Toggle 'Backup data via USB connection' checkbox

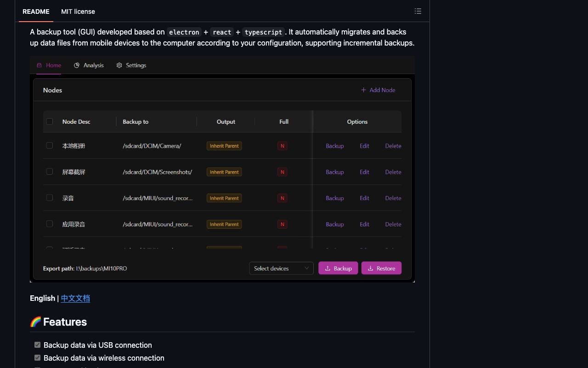37,345
